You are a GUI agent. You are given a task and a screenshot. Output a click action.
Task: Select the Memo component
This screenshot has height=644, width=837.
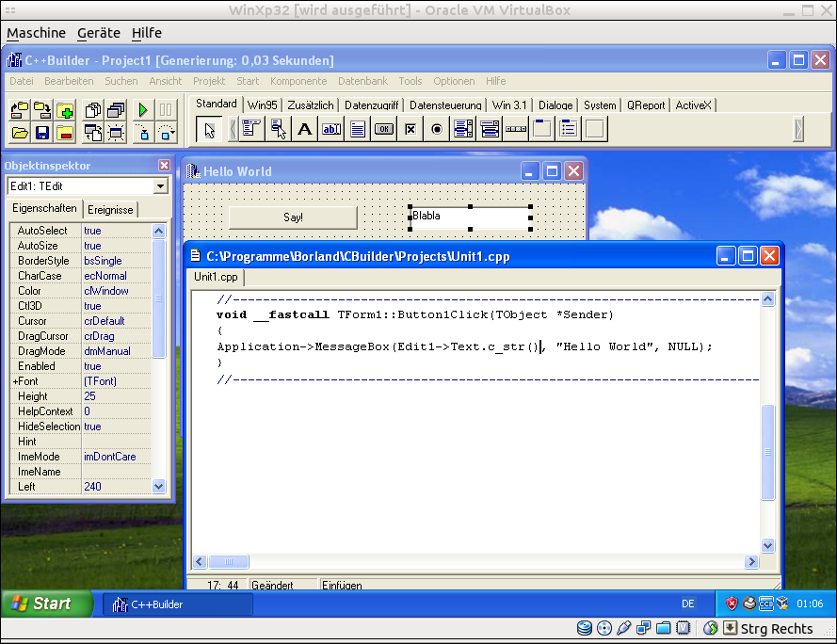[x=358, y=129]
